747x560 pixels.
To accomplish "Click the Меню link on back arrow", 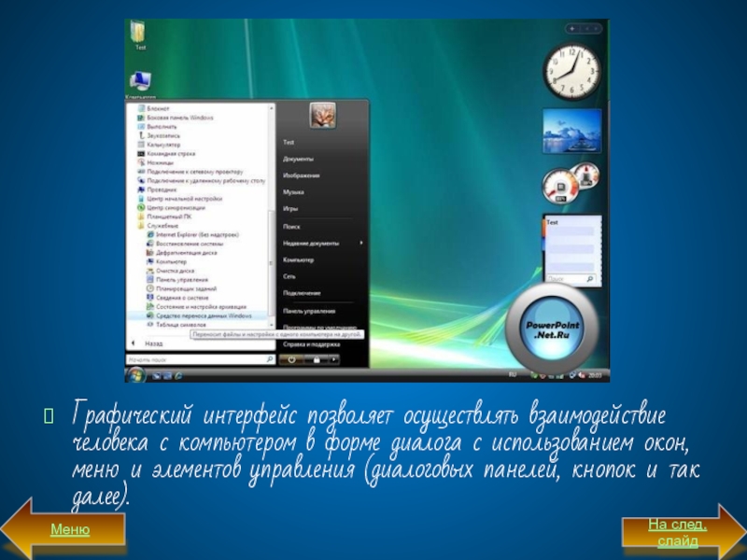I will 70,529.
